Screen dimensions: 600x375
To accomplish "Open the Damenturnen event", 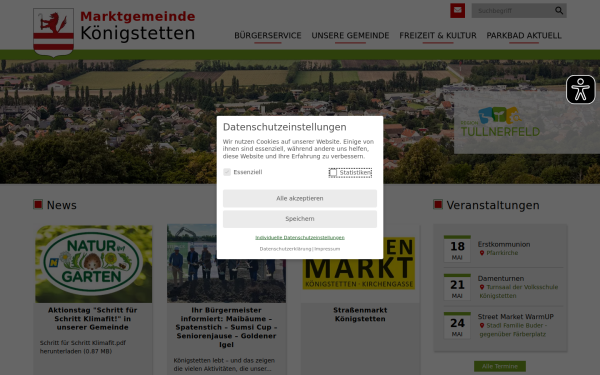I will (501, 279).
